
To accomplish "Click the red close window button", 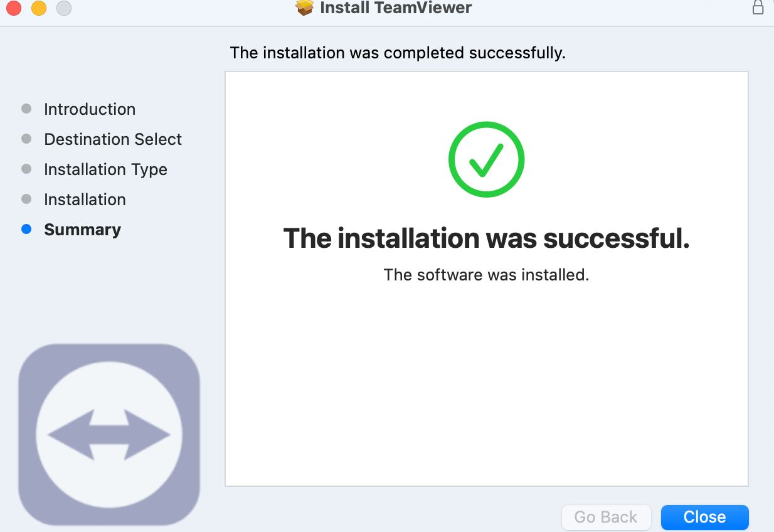I will tap(14, 8).
